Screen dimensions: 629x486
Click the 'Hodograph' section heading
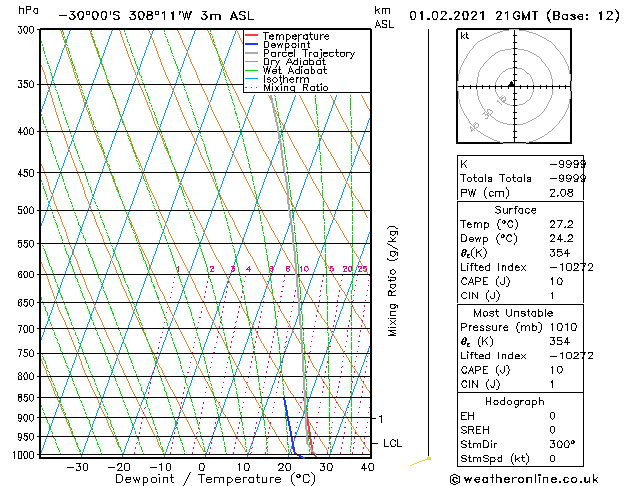(515, 402)
